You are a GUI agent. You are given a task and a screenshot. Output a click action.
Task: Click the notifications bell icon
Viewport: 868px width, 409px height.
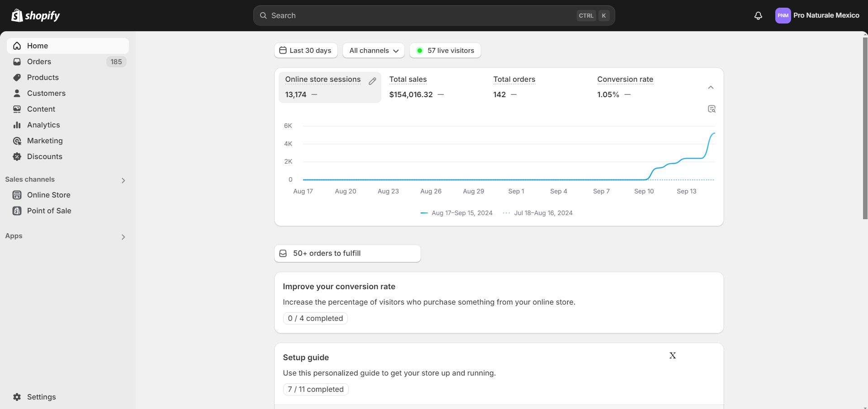click(758, 16)
